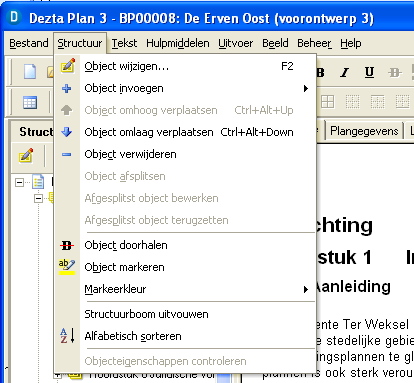The width and height of the screenshot is (414, 383).
Task: Click blue plus icon for Object invoegen
Action: [67, 88]
